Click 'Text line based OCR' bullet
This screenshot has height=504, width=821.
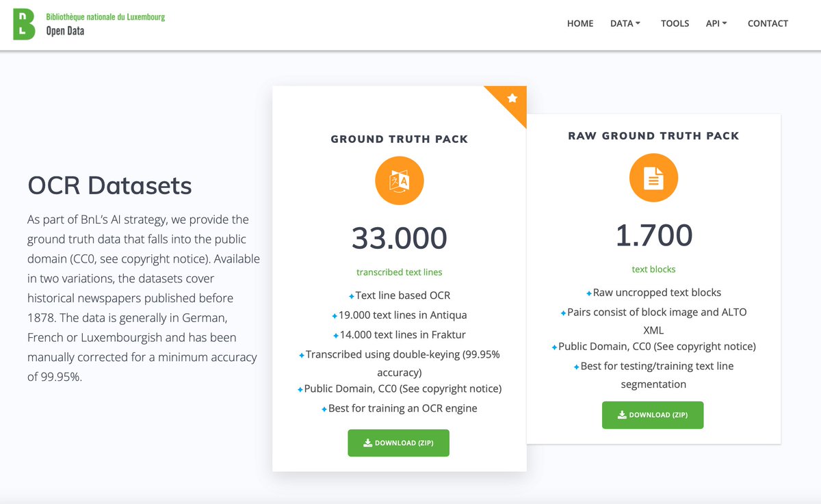click(400, 295)
